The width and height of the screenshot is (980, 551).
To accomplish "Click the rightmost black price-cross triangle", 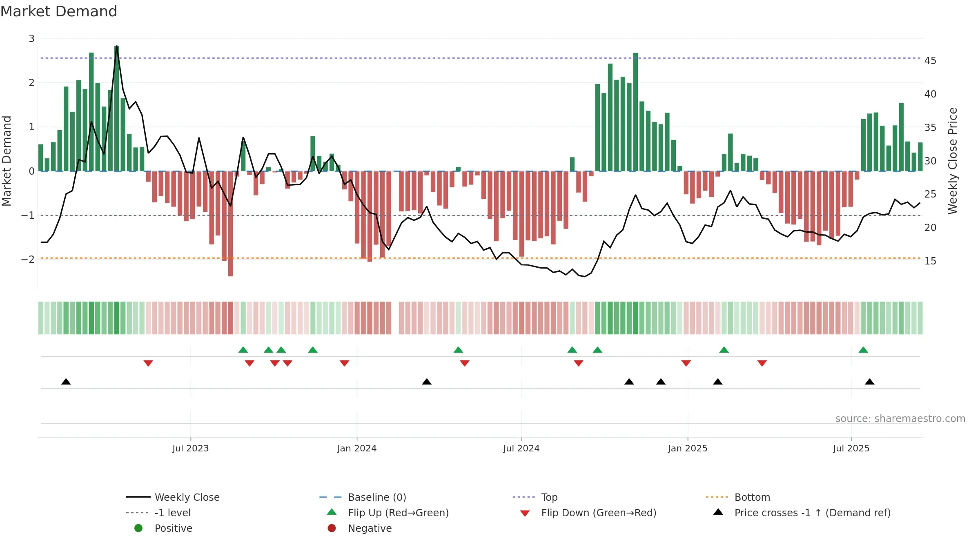I will tap(870, 382).
